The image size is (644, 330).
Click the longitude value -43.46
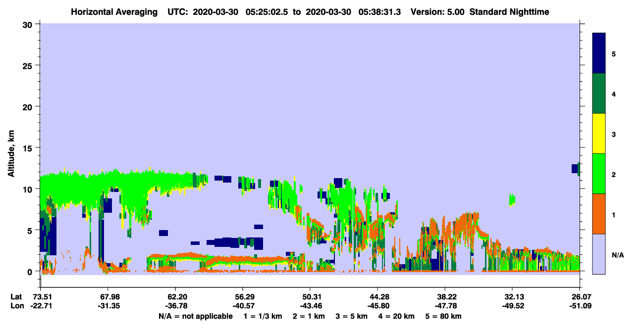click(310, 306)
